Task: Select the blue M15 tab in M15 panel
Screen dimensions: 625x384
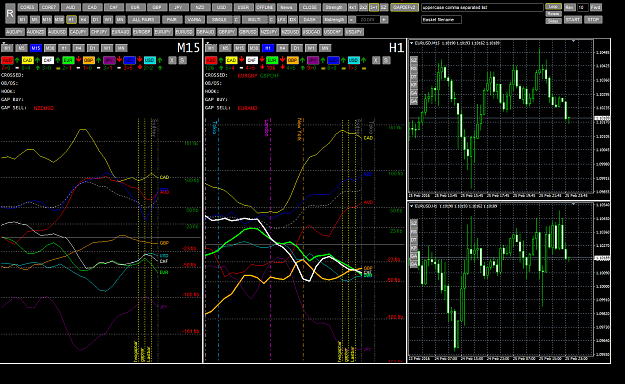Action: (x=35, y=48)
